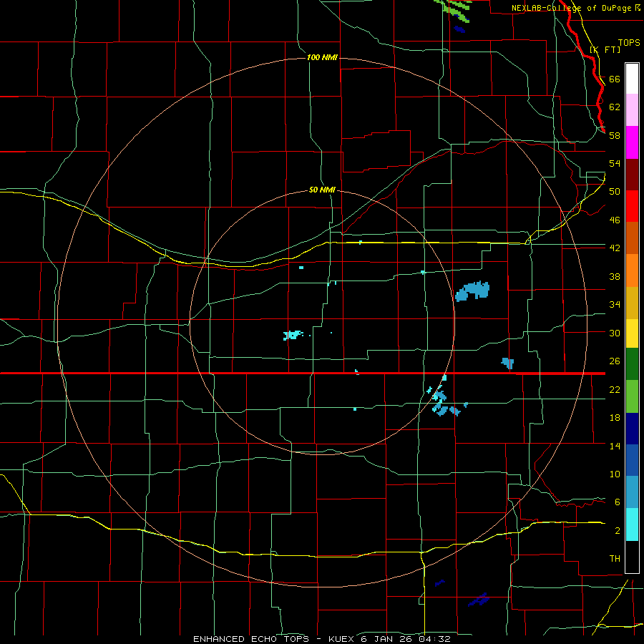Click the legend value '34'

click(615, 304)
